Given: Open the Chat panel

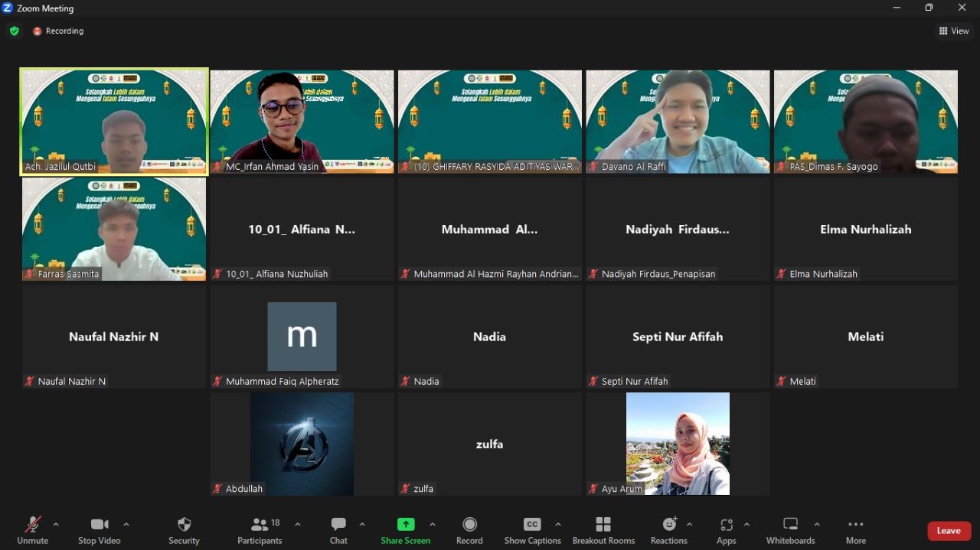Looking at the screenshot, I should point(338,530).
